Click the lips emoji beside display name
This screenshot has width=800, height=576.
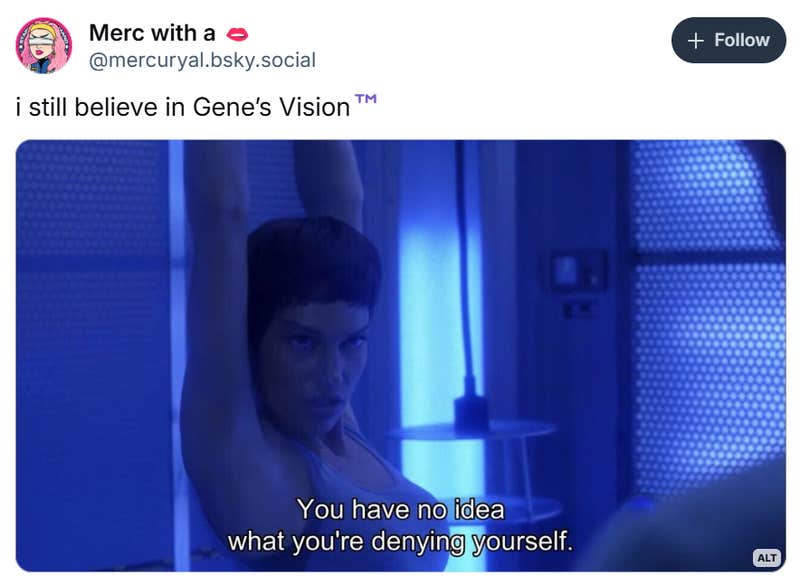237,34
